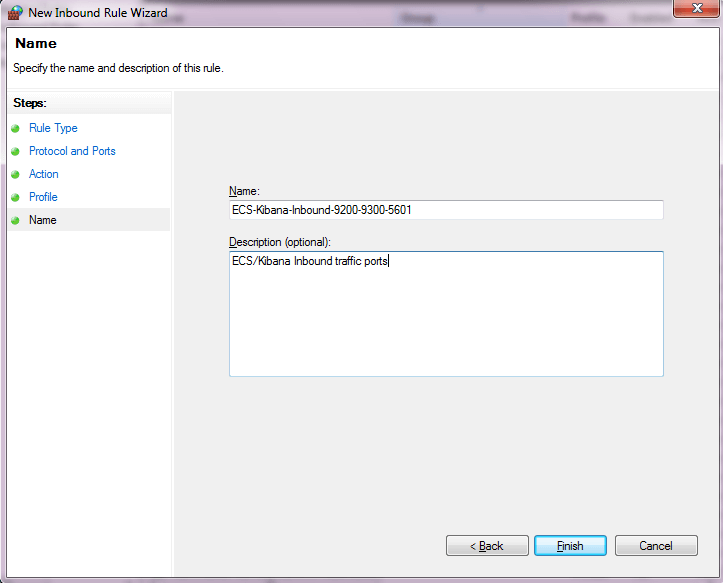
Task: Click green bullet beside Action
Action: [x=15, y=174]
